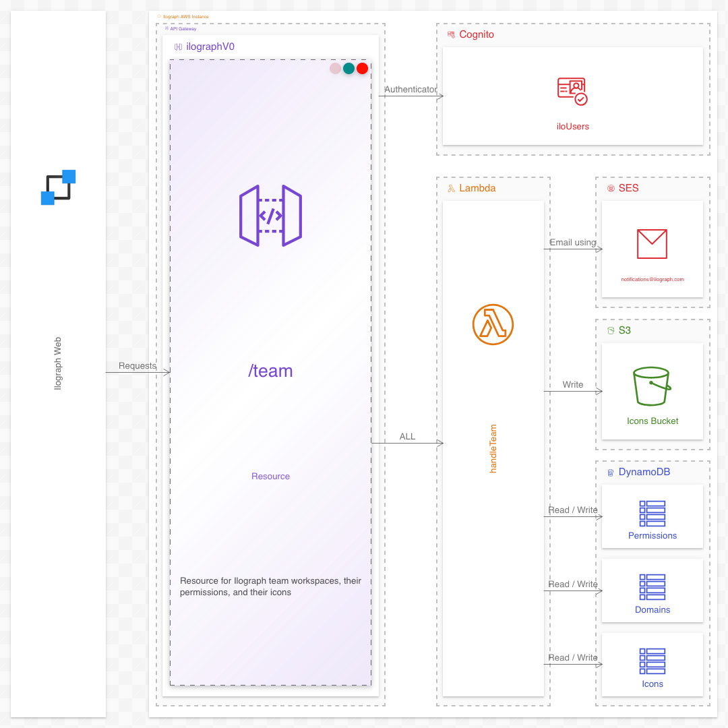Click the Domains DynamoDB table icon
This screenshot has height=728, width=728.
point(653,587)
